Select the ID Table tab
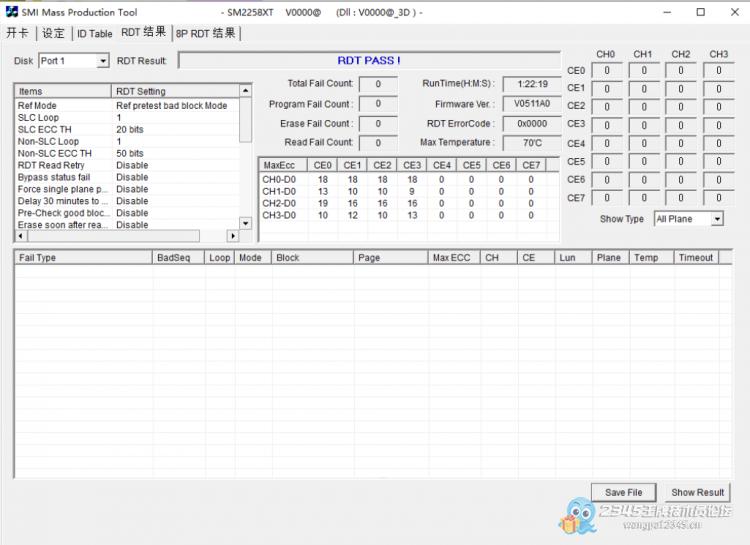Viewport: 750px width, 545px height. coord(95,33)
